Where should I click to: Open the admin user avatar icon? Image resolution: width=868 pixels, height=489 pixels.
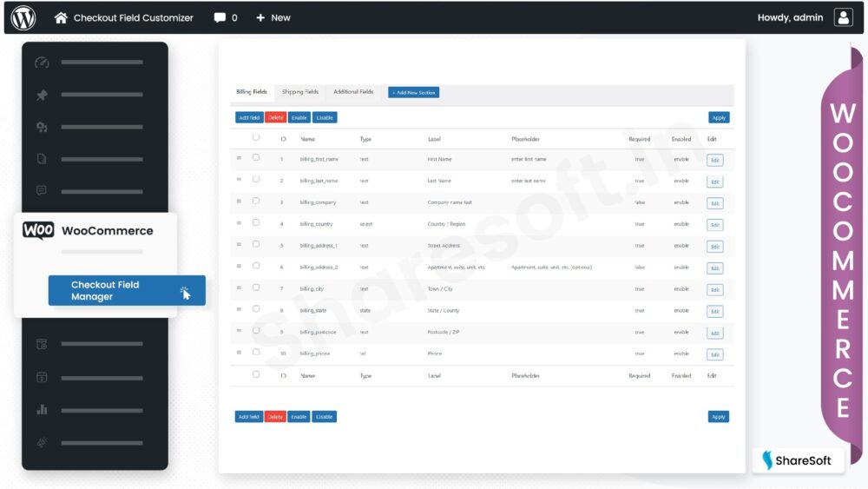(843, 17)
